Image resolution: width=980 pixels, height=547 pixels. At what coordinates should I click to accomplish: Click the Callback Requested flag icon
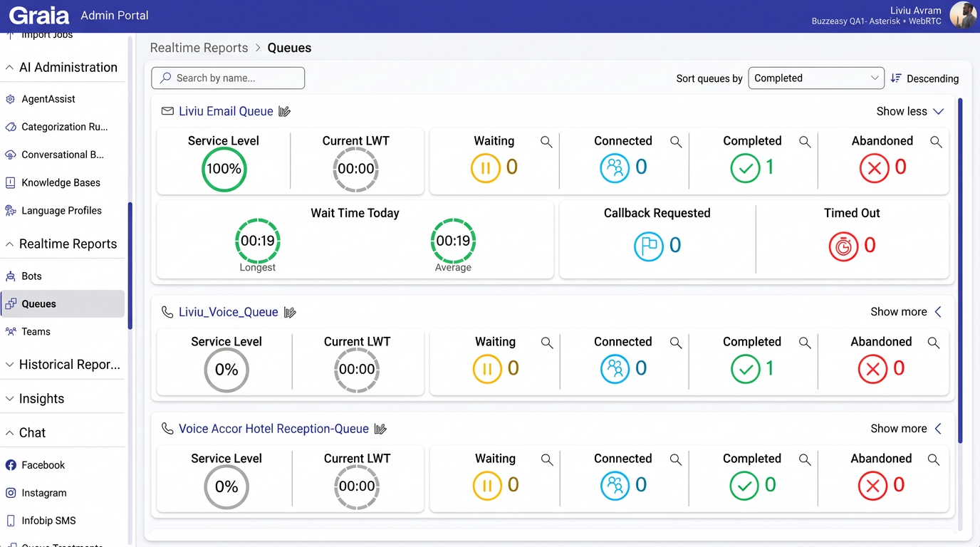(649, 246)
